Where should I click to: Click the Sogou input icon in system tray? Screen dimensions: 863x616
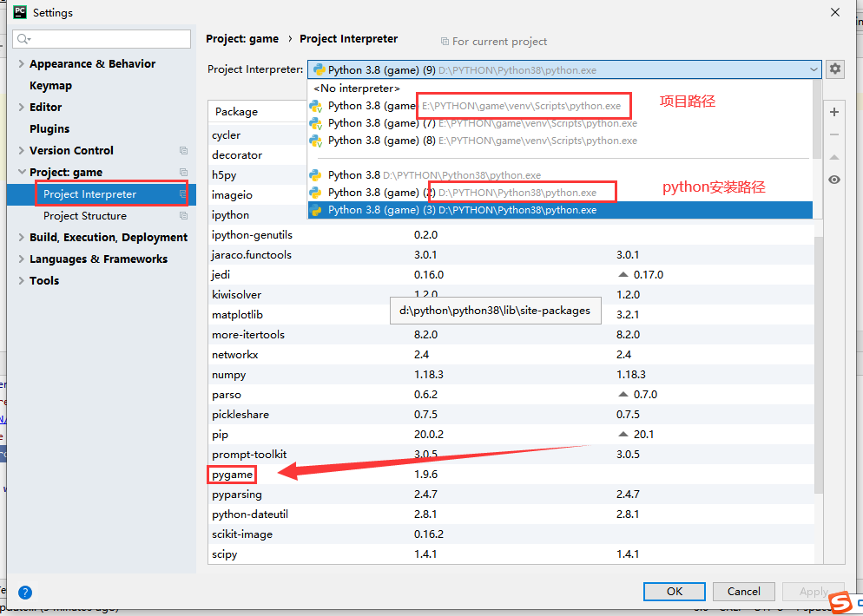[840, 602]
